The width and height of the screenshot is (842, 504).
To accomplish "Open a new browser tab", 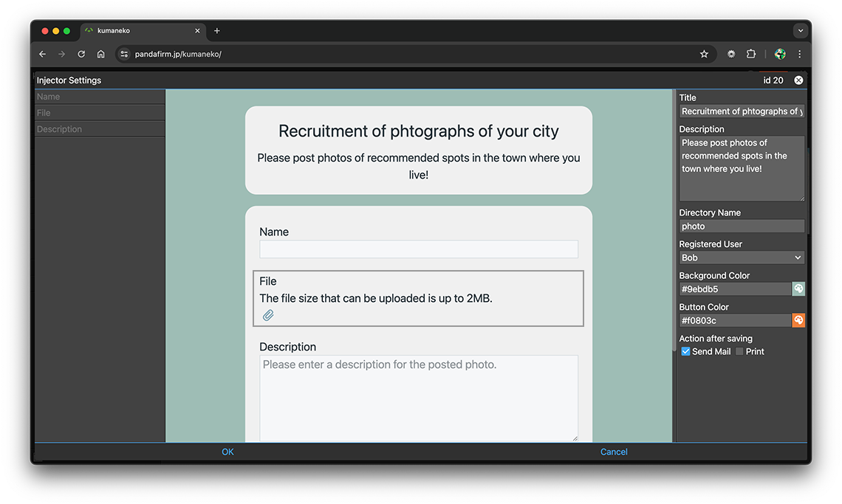I will pos(217,31).
